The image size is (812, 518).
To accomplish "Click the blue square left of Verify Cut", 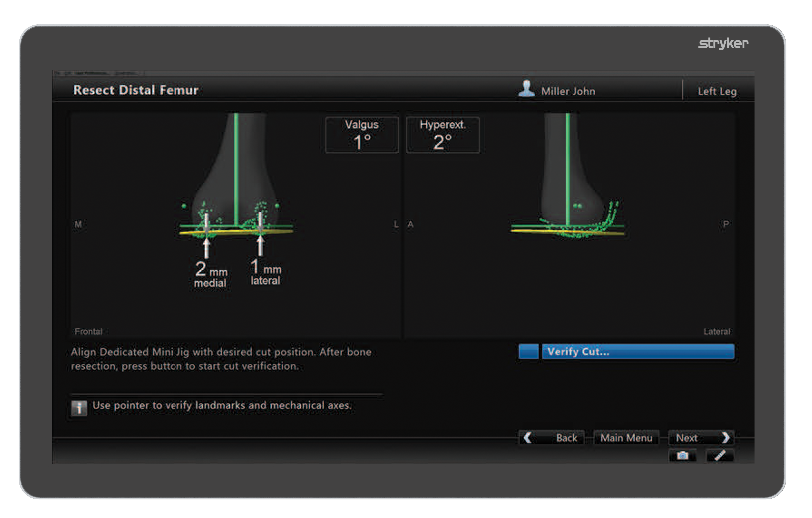I will (x=528, y=351).
